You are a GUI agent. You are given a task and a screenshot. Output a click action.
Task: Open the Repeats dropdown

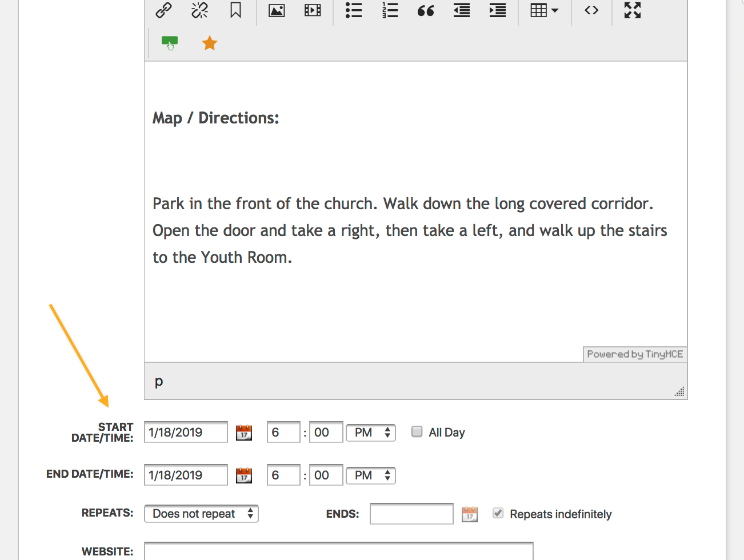[x=201, y=514]
